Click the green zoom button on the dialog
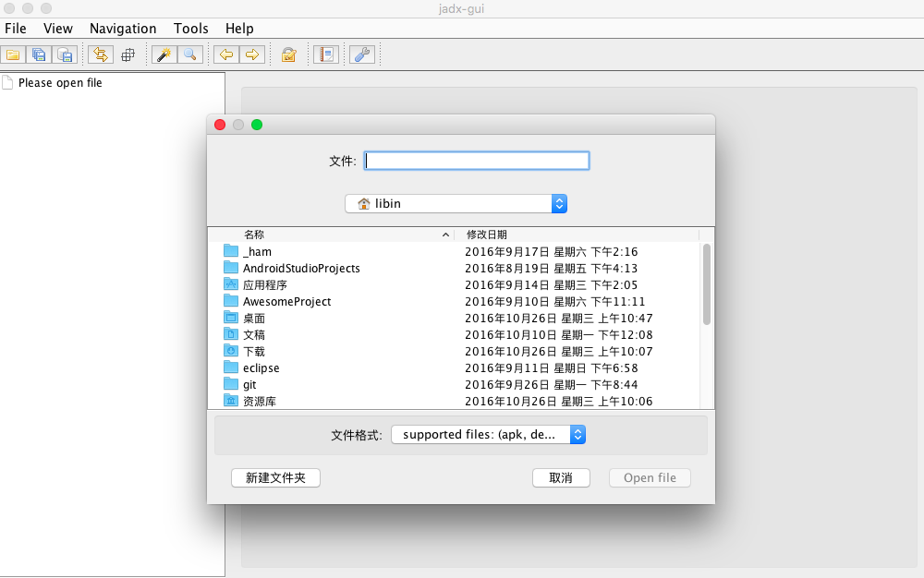The width and height of the screenshot is (924, 578). coord(257,125)
